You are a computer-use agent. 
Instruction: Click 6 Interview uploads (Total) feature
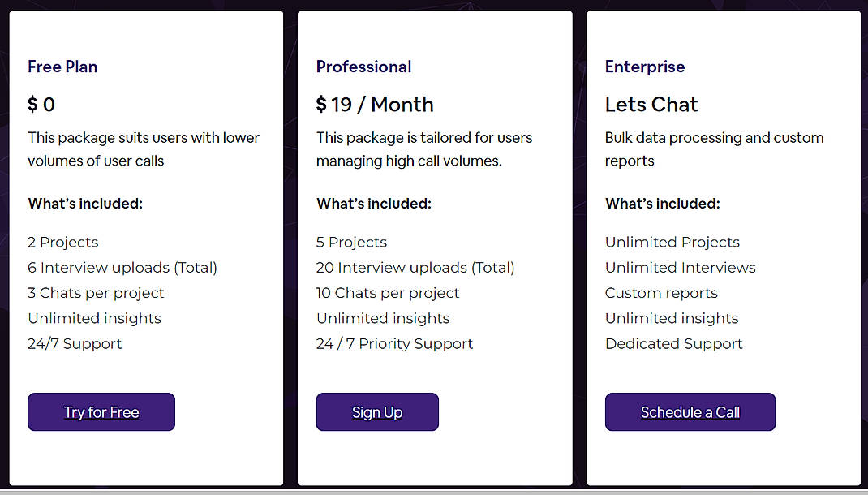122,268
